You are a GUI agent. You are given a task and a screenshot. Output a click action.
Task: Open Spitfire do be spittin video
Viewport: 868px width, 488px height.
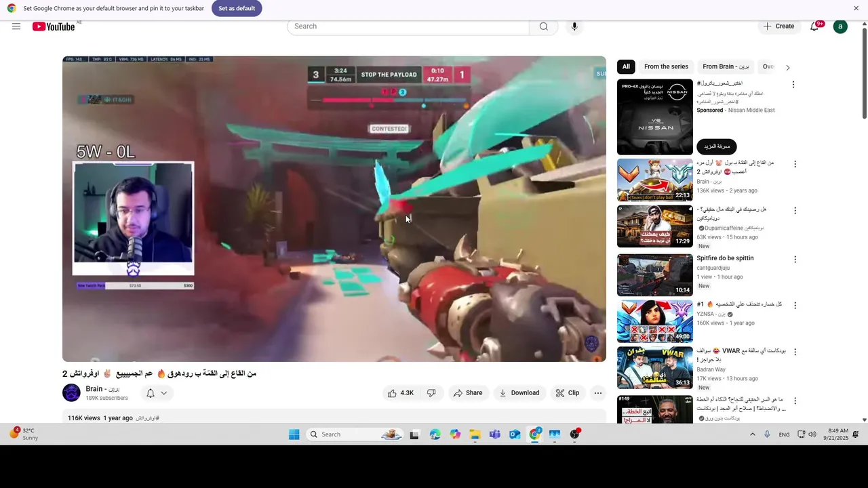point(725,258)
